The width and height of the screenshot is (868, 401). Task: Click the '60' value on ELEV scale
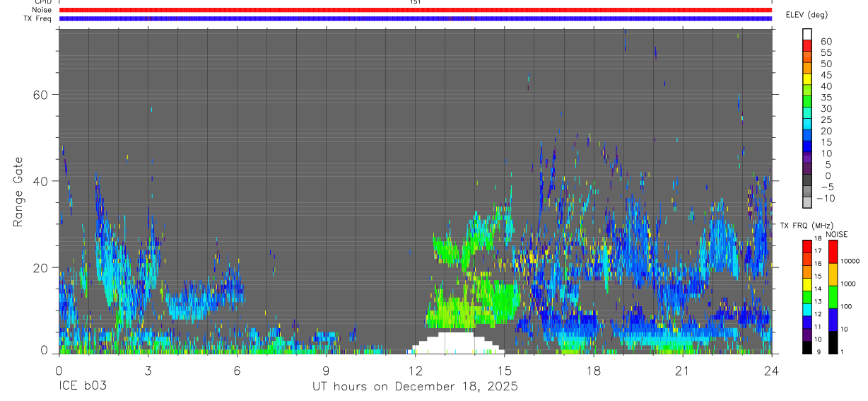coord(826,42)
